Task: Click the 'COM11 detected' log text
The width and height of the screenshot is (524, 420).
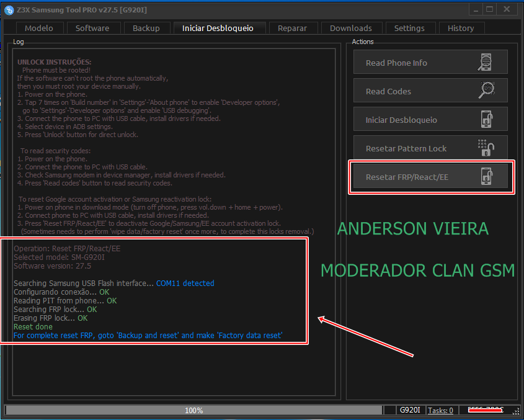Action: tap(185, 284)
